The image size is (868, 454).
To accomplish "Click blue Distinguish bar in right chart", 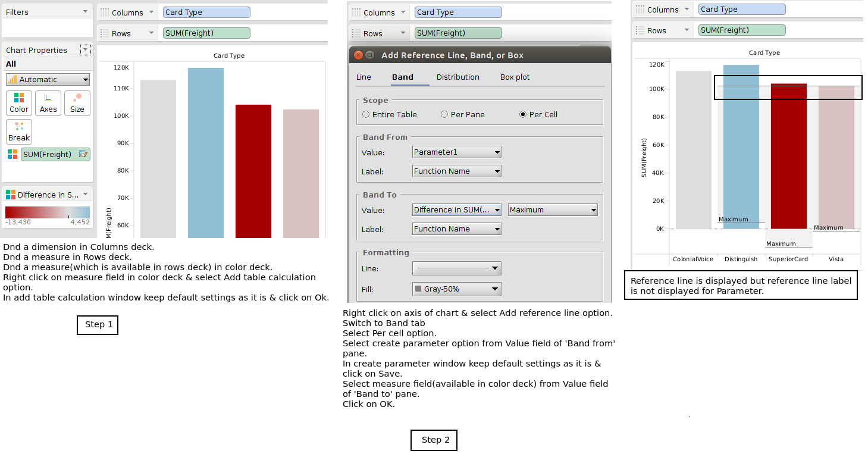I will tap(741, 147).
